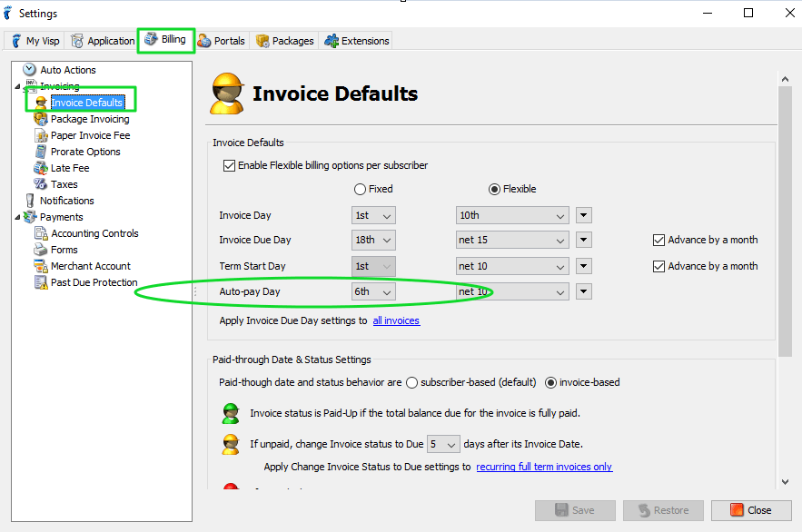This screenshot has width=802, height=532.
Task: Switch to the Packages tab
Action: [x=285, y=41]
